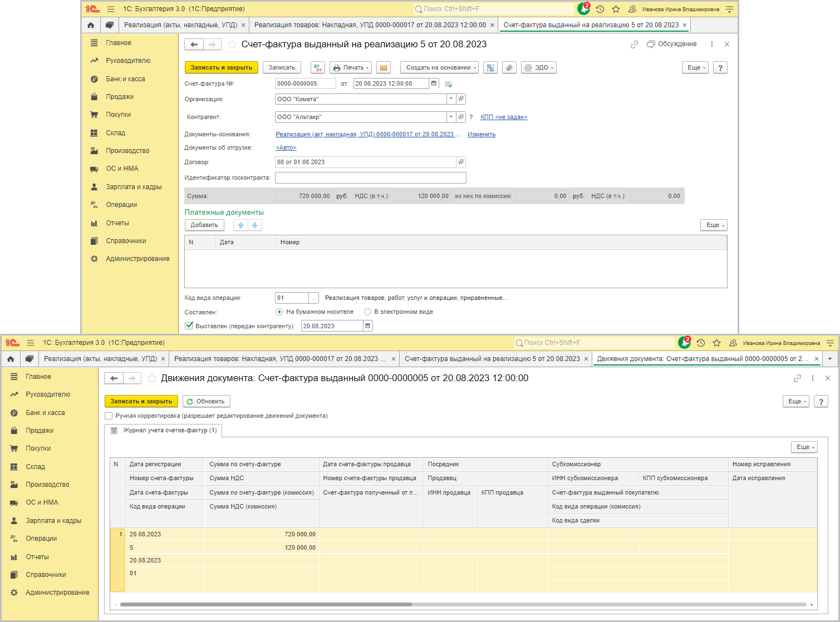Open history clock icon in upper window
The image size is (840, 622).
pos(600,9)
